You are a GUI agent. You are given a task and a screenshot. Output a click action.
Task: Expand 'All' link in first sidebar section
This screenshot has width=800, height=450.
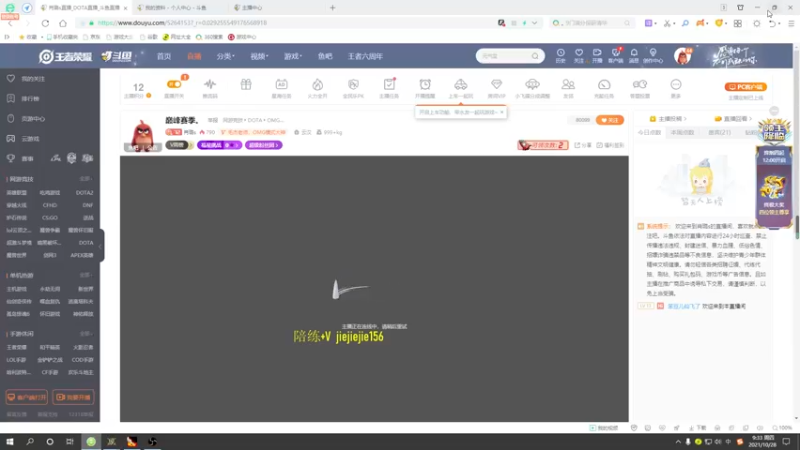coord(86,179)
